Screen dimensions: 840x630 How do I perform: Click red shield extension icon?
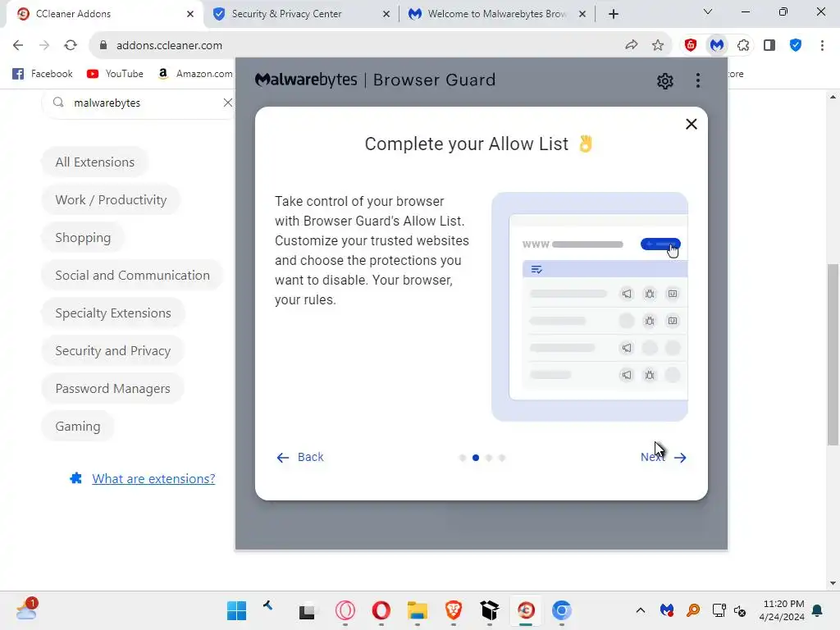pyautogui.click(x=691, y=46)
